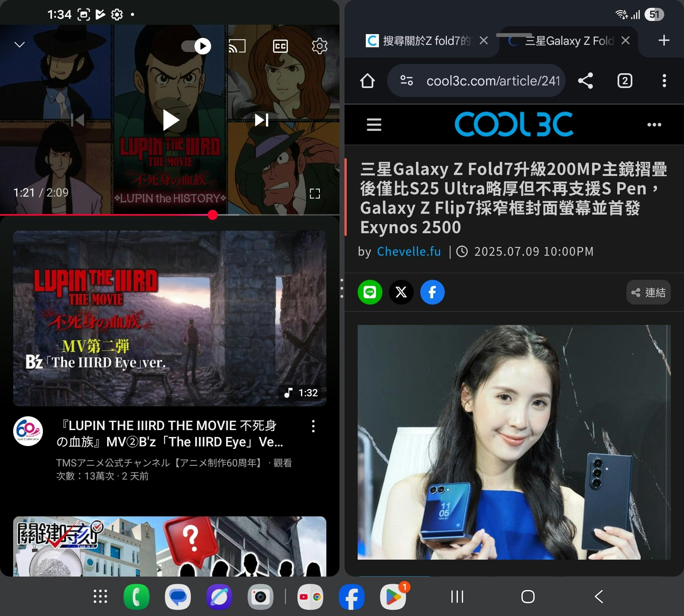Open the split-screen divider handle
This screenshot has height=616, width=684.
tap(342, 288)
